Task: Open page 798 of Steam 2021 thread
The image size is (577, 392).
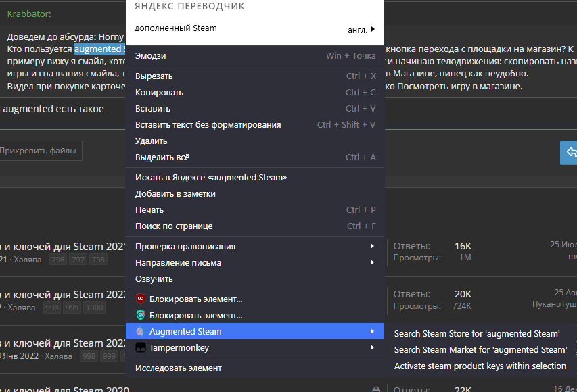Action: point(98,260)
